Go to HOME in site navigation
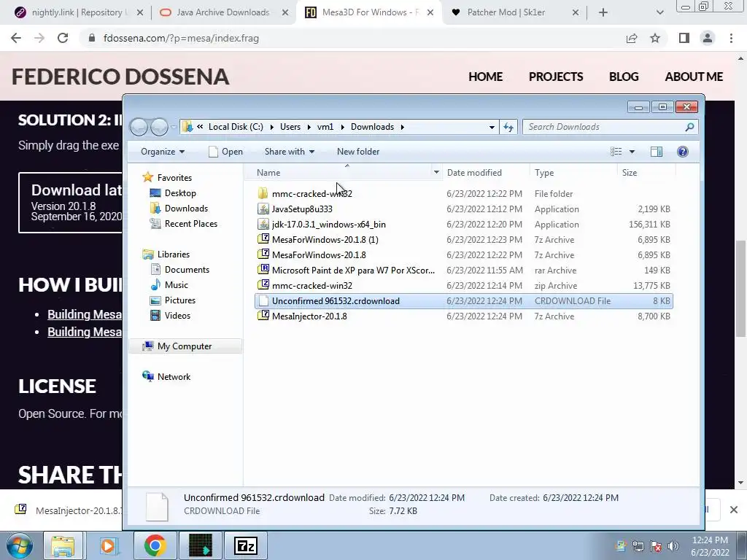The width and height of the screenshot is (747, 560). pos(485,77)
